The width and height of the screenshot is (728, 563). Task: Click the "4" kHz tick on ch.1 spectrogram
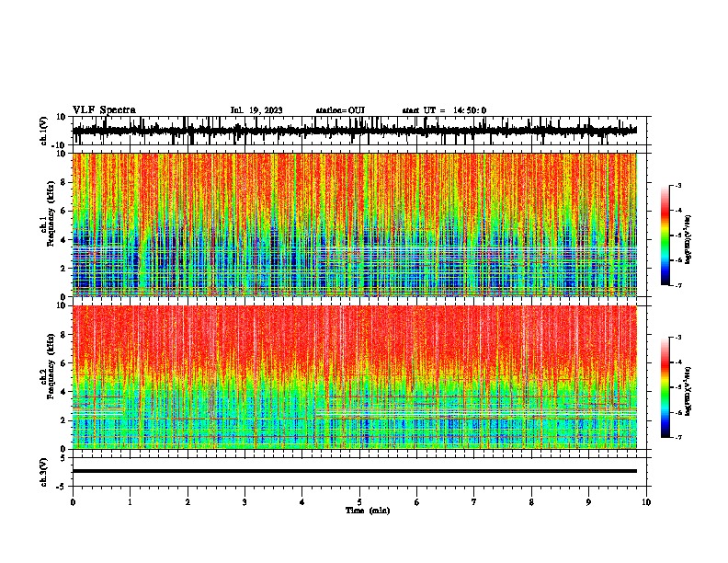[x=63, y=240]
